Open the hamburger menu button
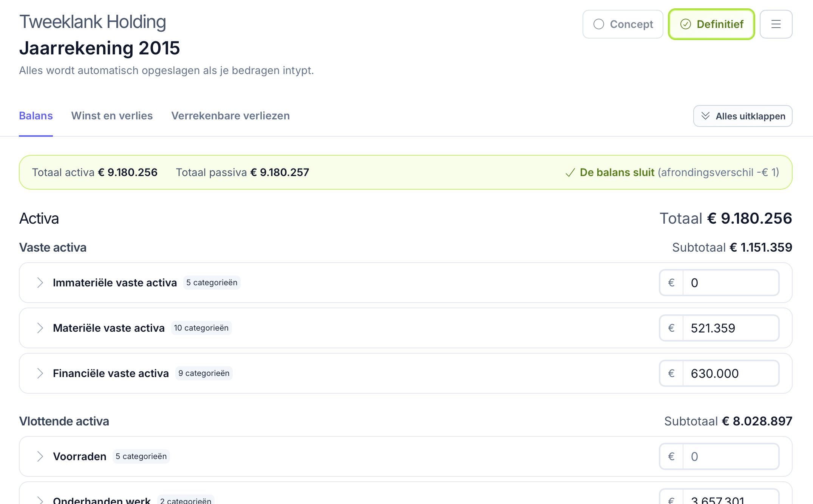The width and height of the screenshot is (813, 504). point(776,24)
